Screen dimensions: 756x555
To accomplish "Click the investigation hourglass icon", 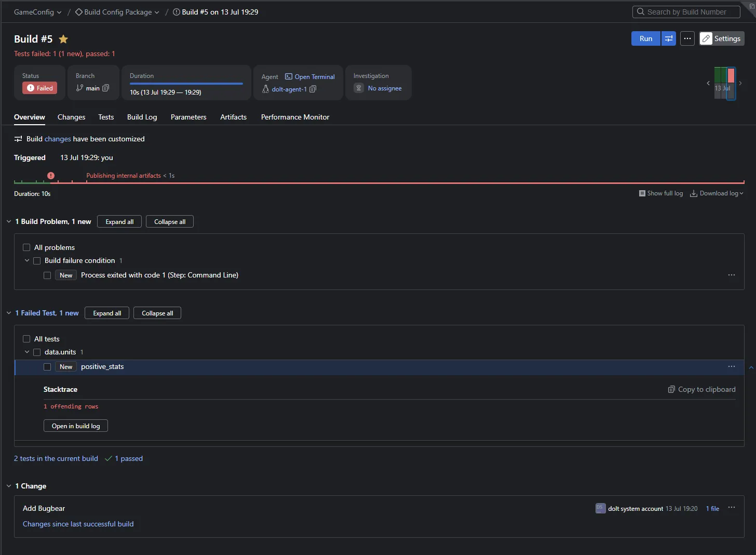I will [359, 88].
